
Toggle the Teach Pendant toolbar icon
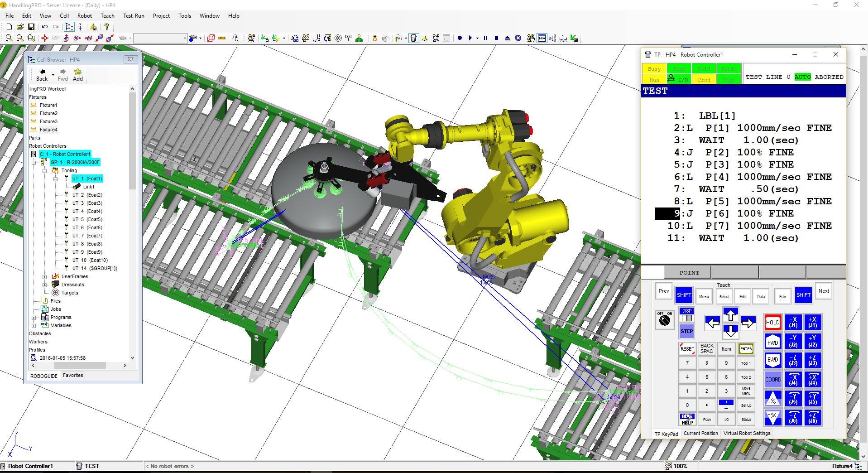click(x=413, y=38)
